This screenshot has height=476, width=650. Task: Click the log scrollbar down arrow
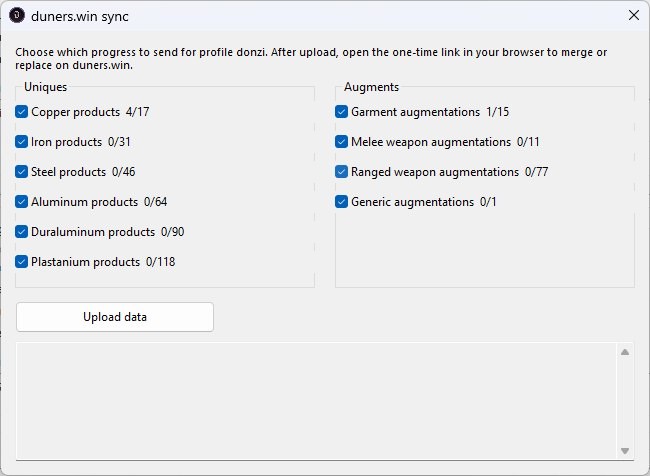click(625, 451)
